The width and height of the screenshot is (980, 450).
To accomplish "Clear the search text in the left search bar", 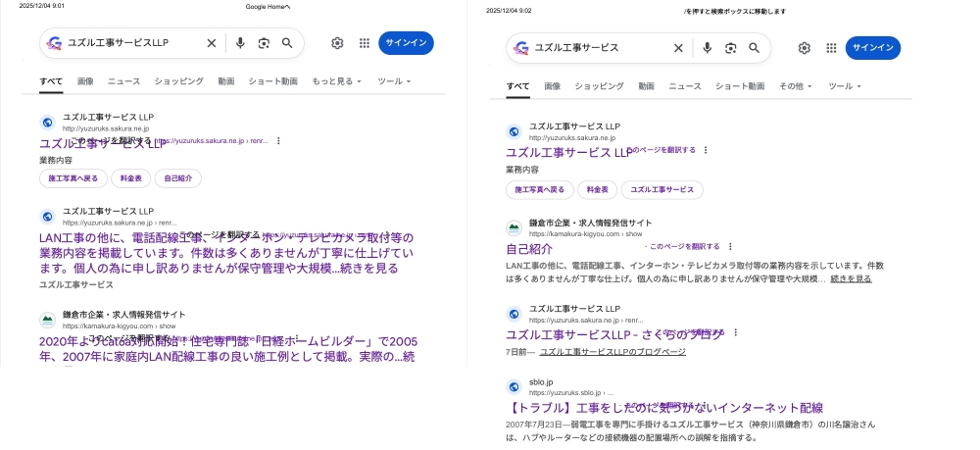I will pos(211,43).
